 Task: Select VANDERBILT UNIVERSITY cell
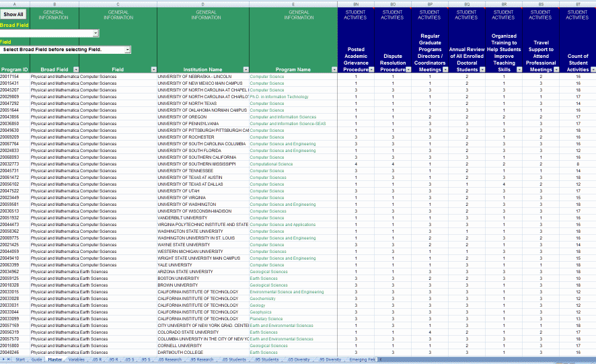[x=203, y=217]
